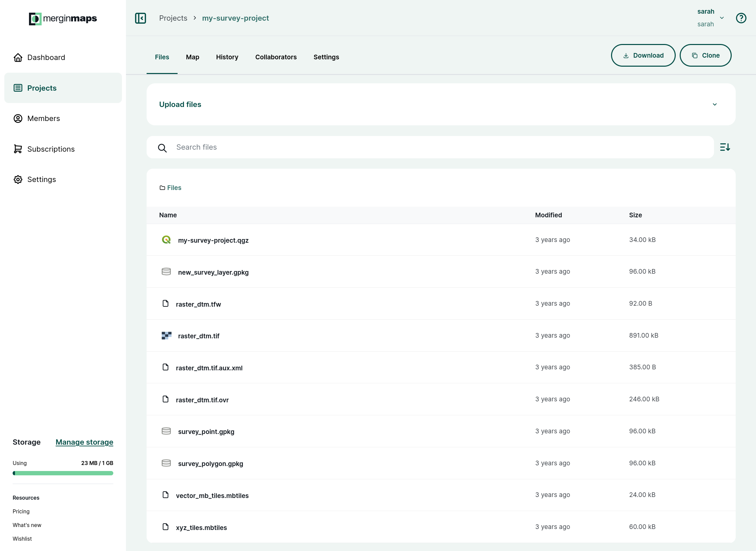Click the geopackage icon next to survey_point.gpkg
This screenshot has width=756, height=551.
166,431
